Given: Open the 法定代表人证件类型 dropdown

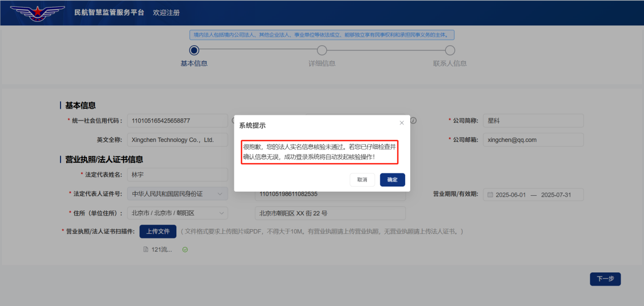Looking at the screenshot, I should tap(177, 194).
